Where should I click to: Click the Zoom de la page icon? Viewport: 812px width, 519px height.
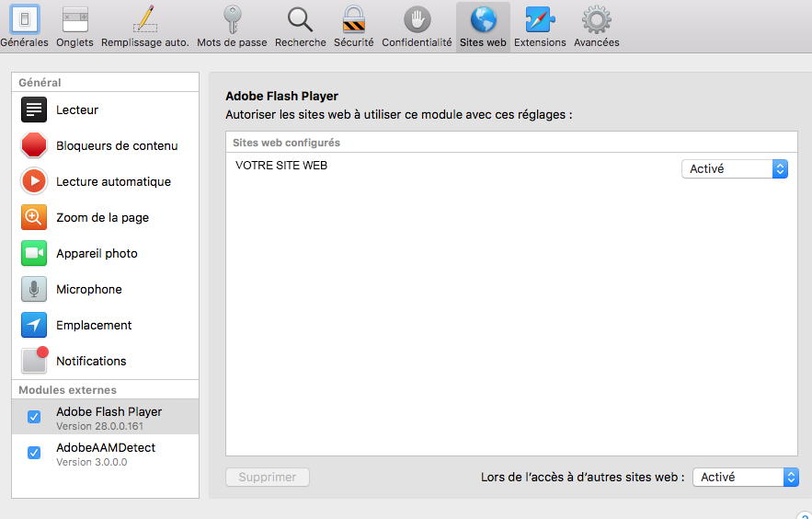[x=34, y=217]
